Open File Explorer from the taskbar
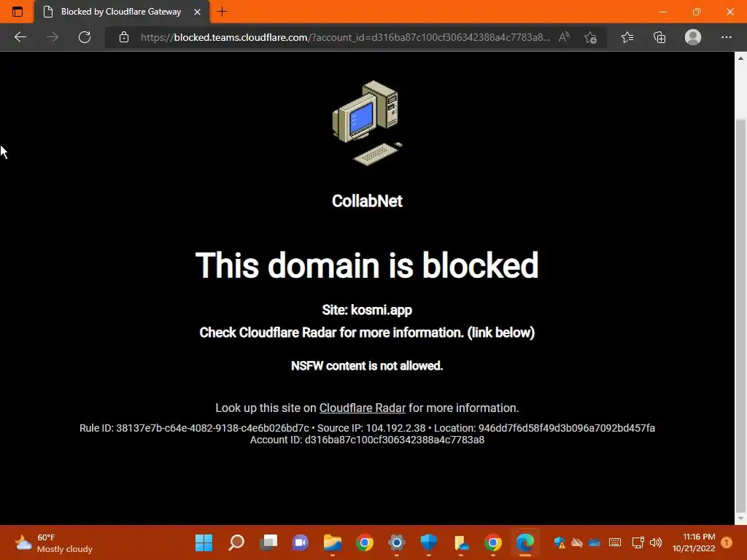Image resolution: width=747 pixels, height=560 pixels. pos(333,542)
